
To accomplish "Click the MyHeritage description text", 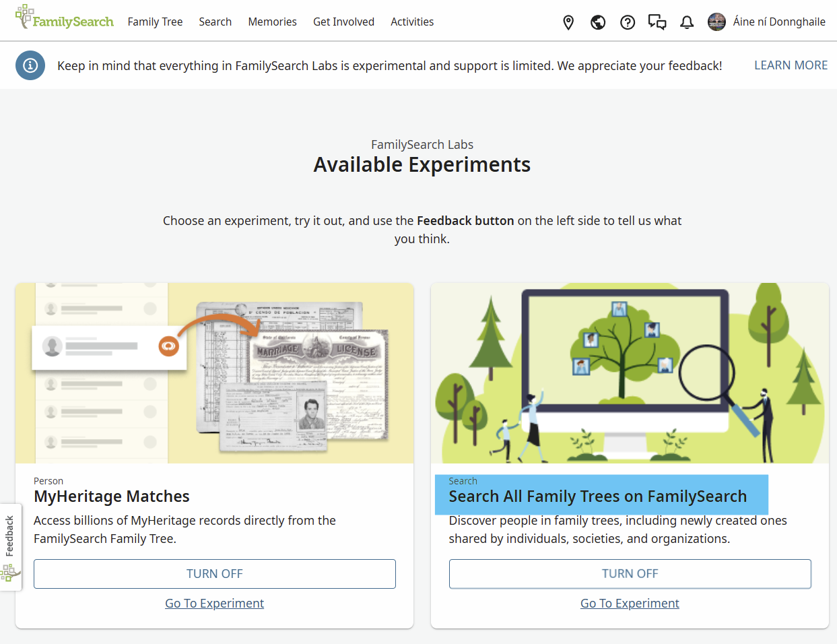I will click(185, 529).
